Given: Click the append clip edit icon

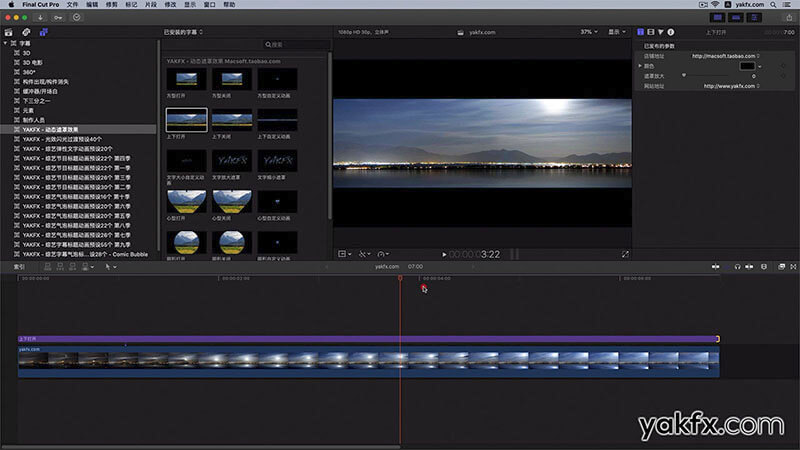Looking at the screenshot, I should click(x=72, y=267).
